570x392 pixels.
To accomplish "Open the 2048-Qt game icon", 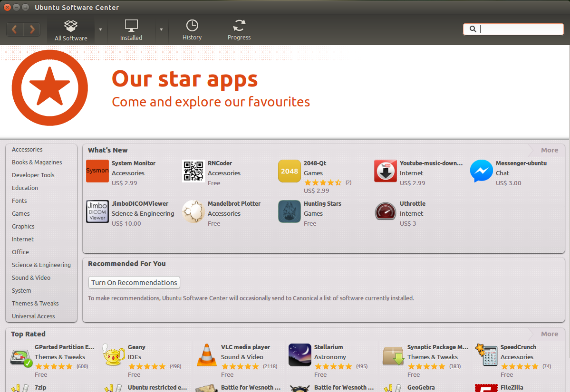I will point(290,171).
